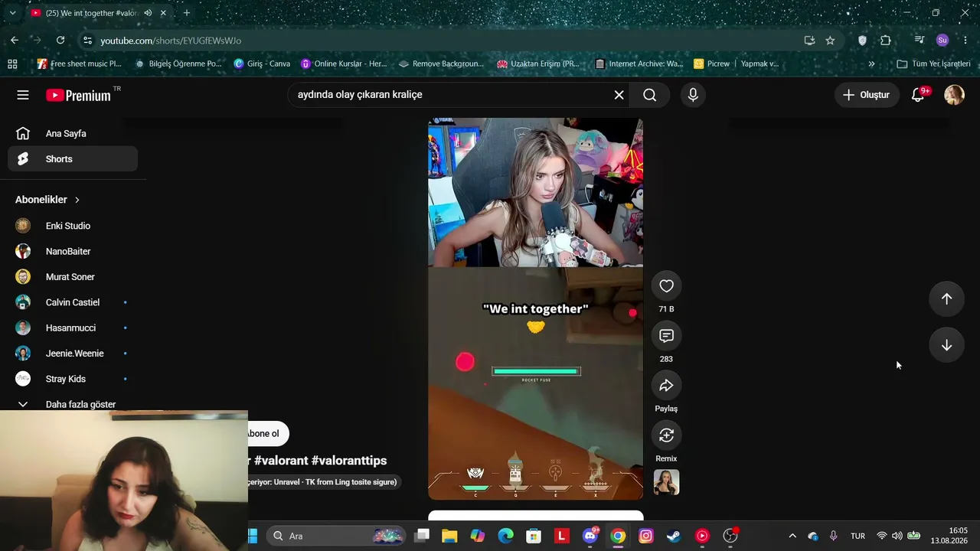980x551 pixels.
Task: Mute the tab via speaker icon
Action: coord(148,13)
